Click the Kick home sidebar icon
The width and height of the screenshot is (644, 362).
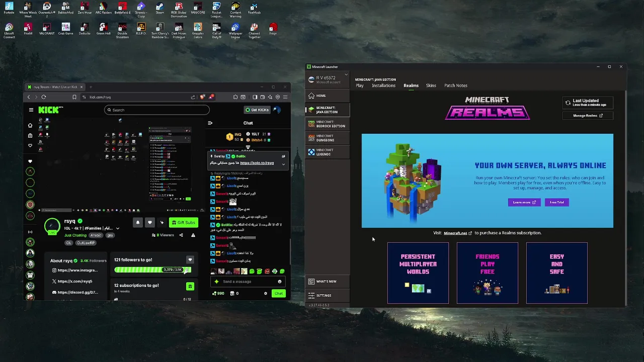click(x=30, y=125)
